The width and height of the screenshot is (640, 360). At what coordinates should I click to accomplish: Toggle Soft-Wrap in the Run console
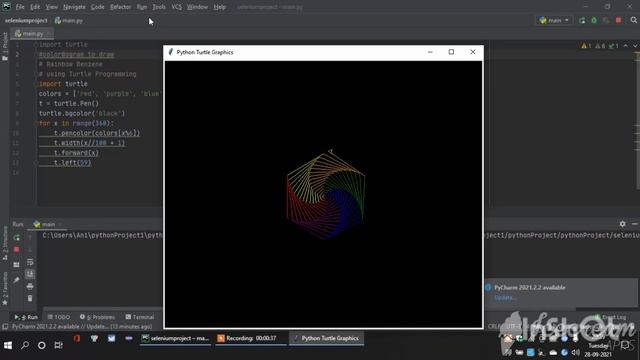[x=30, y=262]
